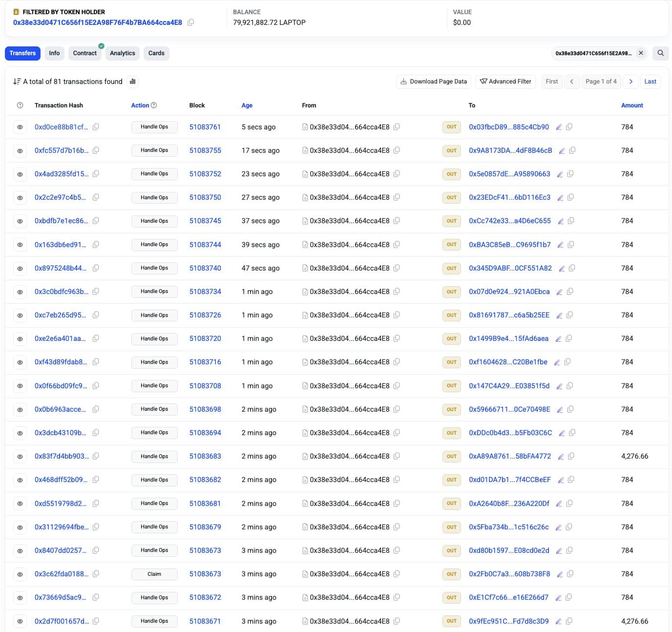The image size is (672, 632).
Task: Select the Transfers tab
Action: (x=22, y=53)
